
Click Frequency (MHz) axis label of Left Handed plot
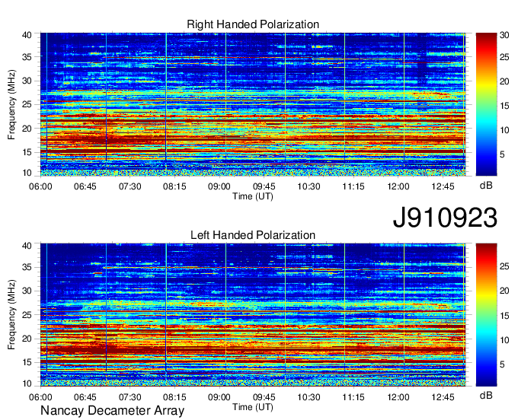pyautogui.click(x=11, y=315)
